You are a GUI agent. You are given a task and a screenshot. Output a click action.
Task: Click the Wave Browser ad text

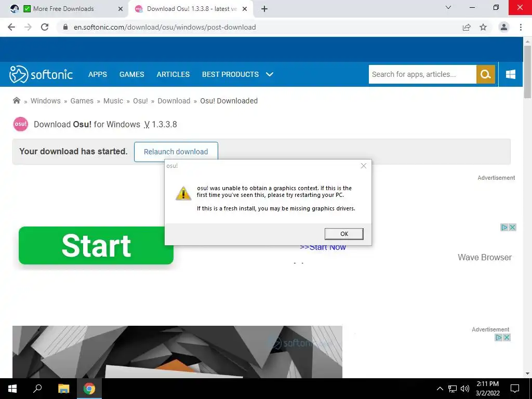485,257
